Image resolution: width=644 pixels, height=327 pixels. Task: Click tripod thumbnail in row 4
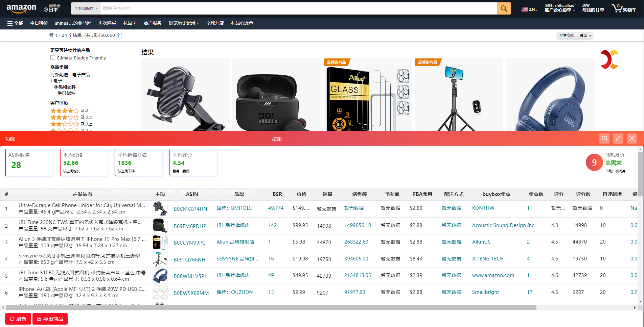160,259
